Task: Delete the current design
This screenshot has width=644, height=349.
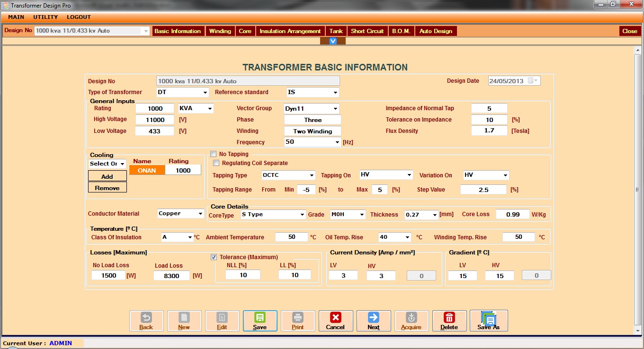Action: 449,321
